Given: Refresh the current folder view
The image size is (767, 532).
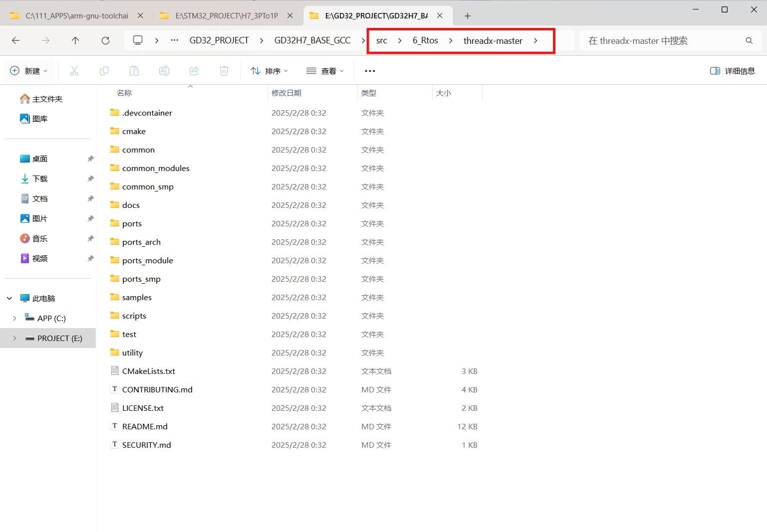Looking at the screenshot, I should [x=105, y=40].
